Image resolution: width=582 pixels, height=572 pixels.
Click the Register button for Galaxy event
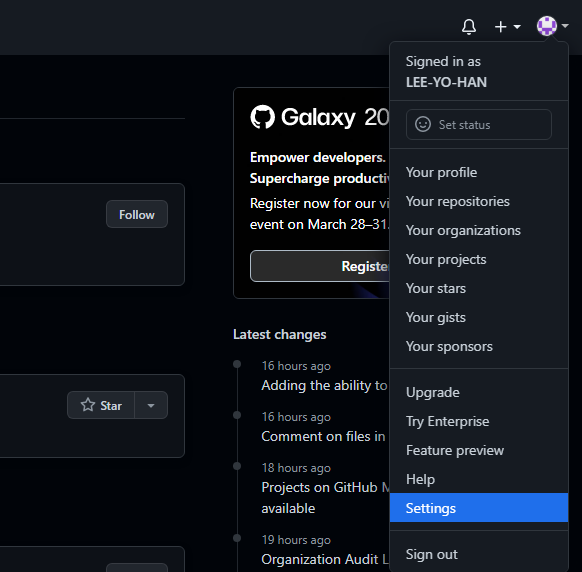320,266
